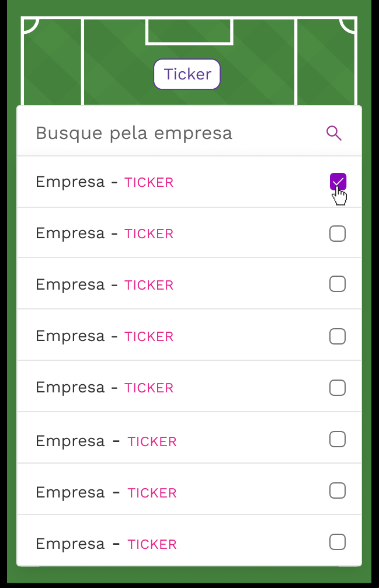Image resolution: width=379 pixels, height=588 pixels.
Task: Click the small goal box on the pitch
Action: (189, 31)
